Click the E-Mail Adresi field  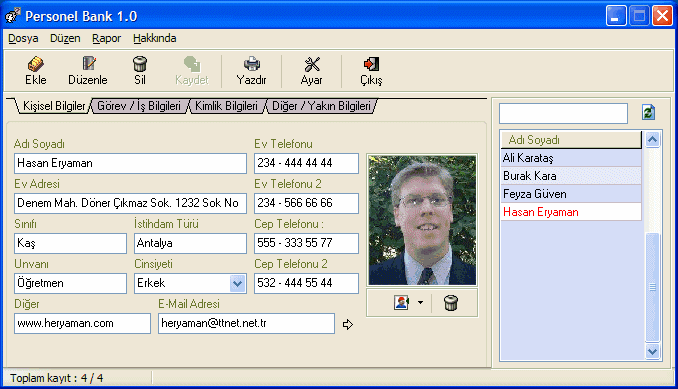click(x=246, y=323)
